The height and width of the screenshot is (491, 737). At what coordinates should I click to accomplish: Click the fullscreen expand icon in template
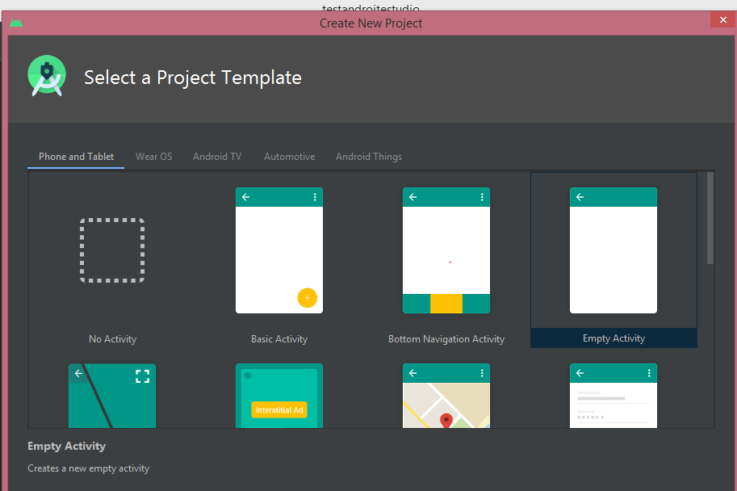coord(142,376)
